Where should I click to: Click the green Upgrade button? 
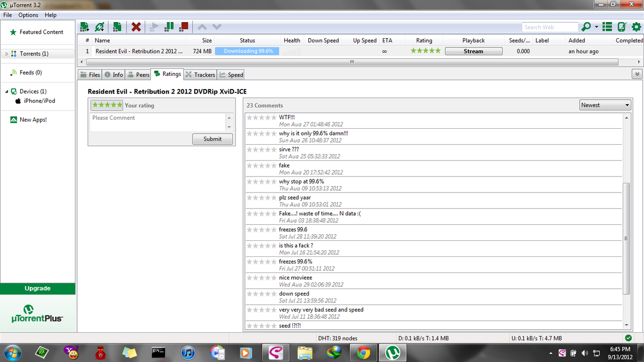[x=38, y=289]
